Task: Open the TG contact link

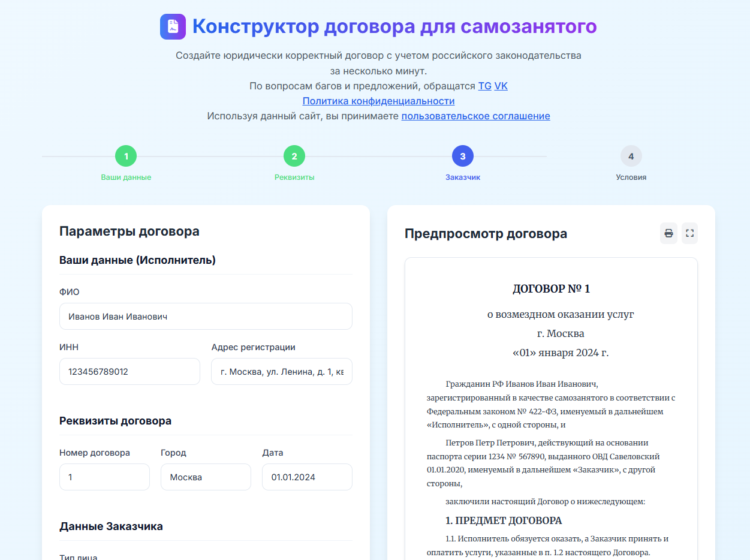Action: [x=484, y=86]
